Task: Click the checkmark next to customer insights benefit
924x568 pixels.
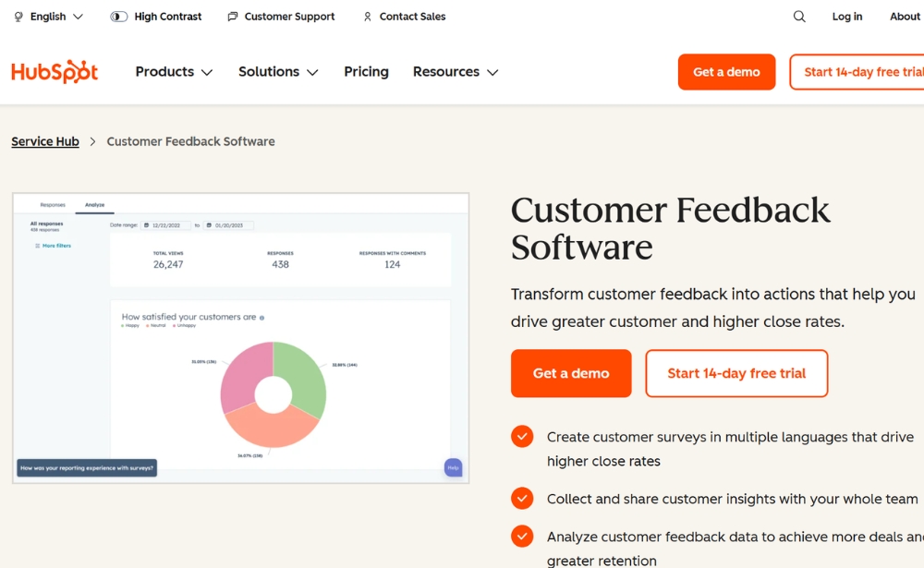Action: 522,498
